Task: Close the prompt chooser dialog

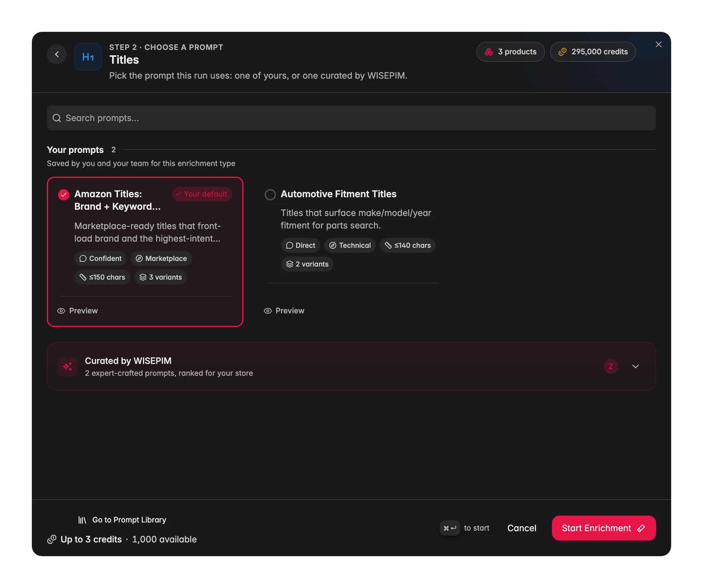Action: pos(658,45)
